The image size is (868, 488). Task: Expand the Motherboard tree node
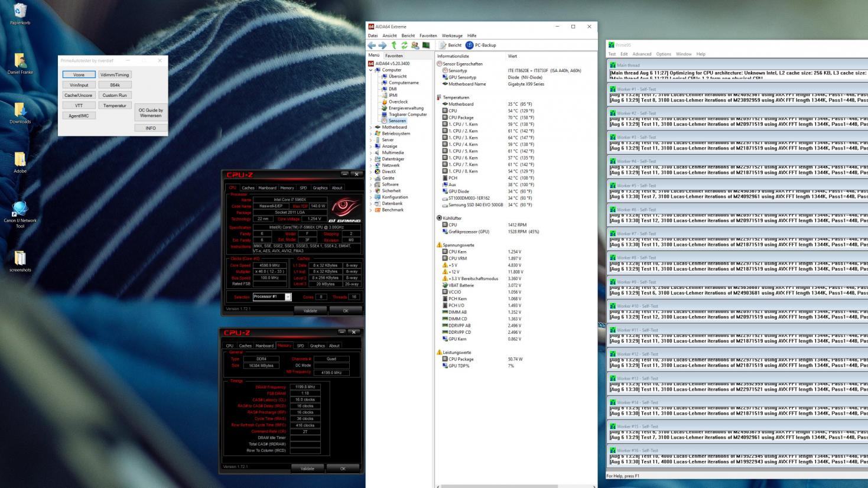tap(371, 127)
